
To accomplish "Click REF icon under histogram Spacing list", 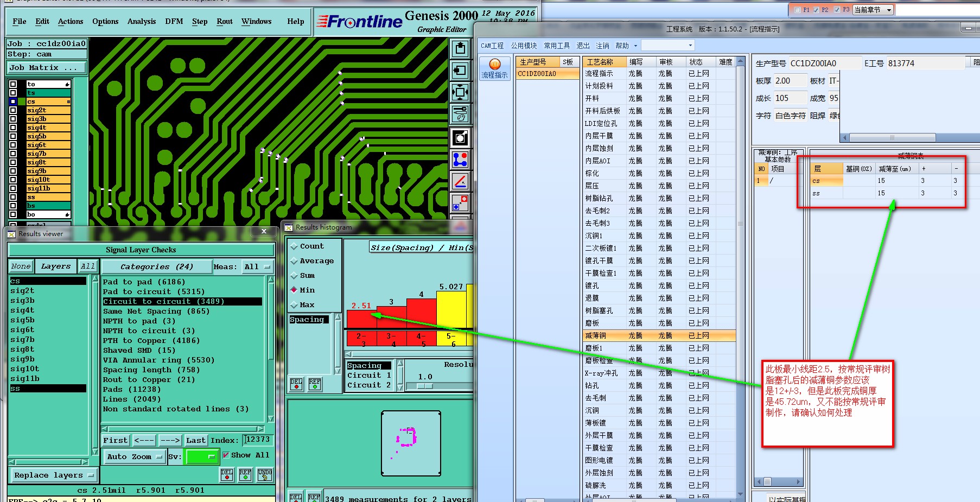I will (315, 384).
